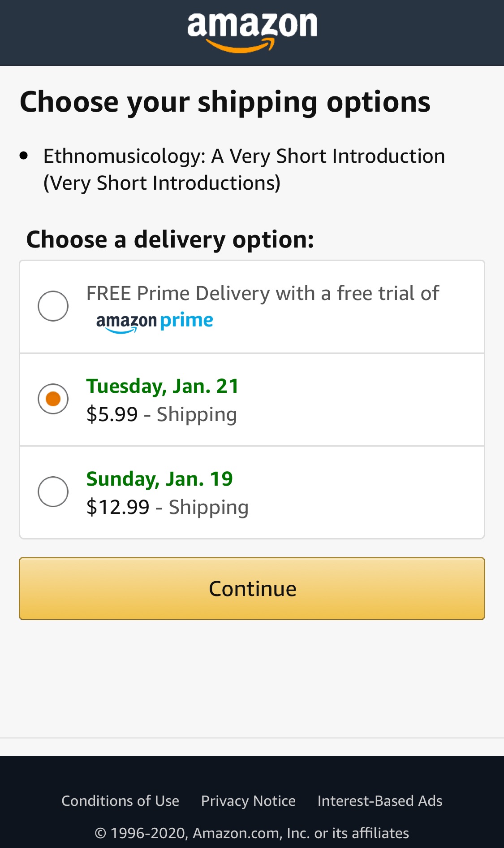This screenshot has width=504, height=848.
Task: Click the '$5.99 - Shipping' price text
Action: coord(161,414)
